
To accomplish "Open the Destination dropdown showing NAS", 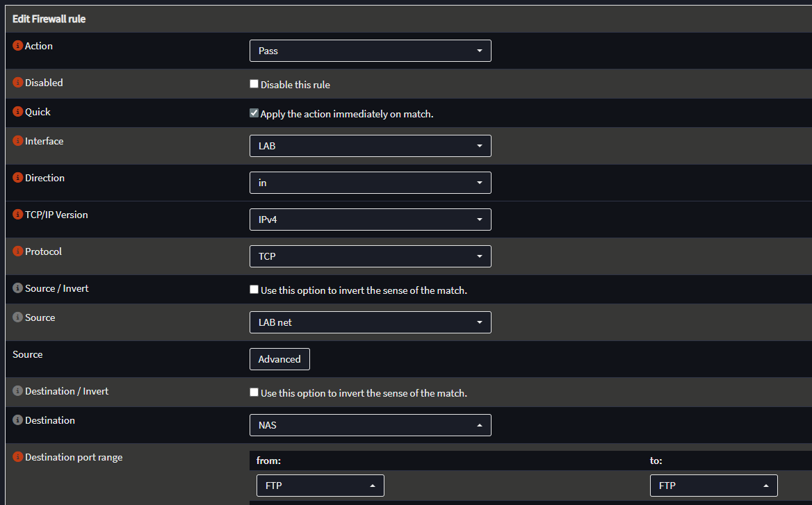I will point(371,425).
